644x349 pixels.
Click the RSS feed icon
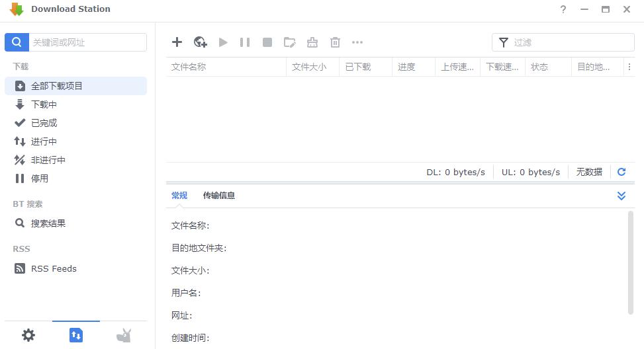20,268
